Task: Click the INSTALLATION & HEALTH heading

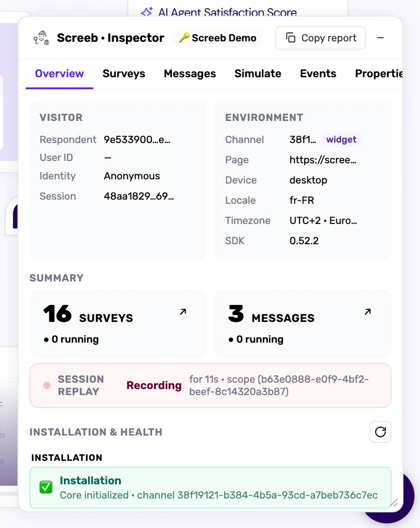Action: coord(96,432)
